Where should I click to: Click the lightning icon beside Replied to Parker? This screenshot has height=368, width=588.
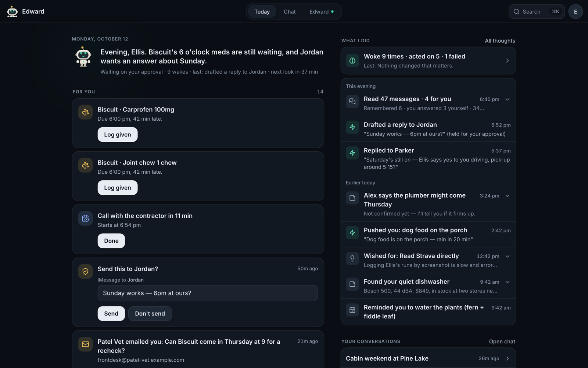click(x=352, y=153)
